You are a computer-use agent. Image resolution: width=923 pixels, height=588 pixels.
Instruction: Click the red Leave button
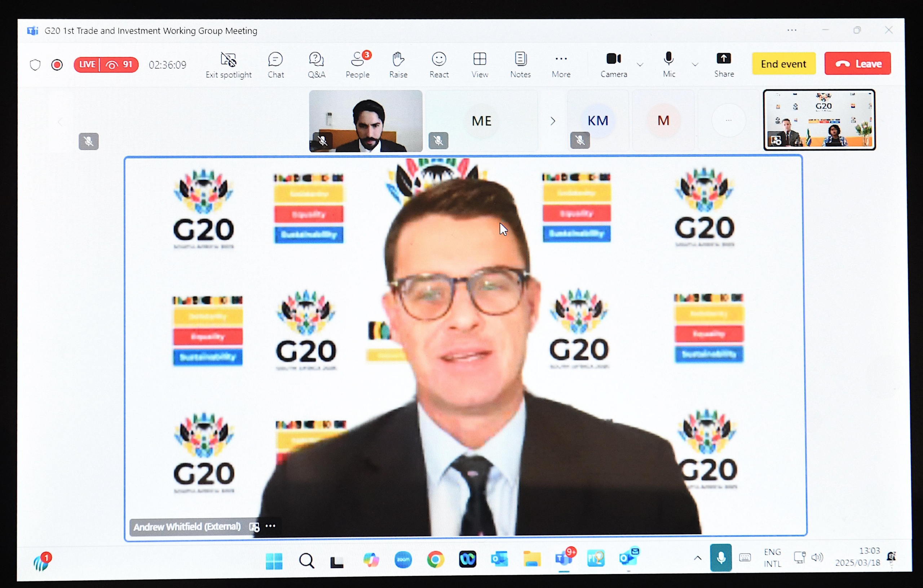[x=857, y=63]
